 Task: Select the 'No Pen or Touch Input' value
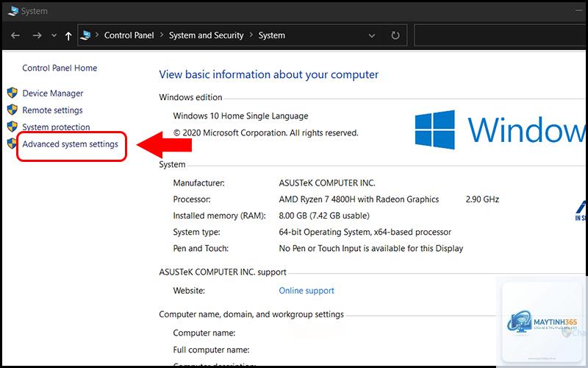(x=371, y=249)
